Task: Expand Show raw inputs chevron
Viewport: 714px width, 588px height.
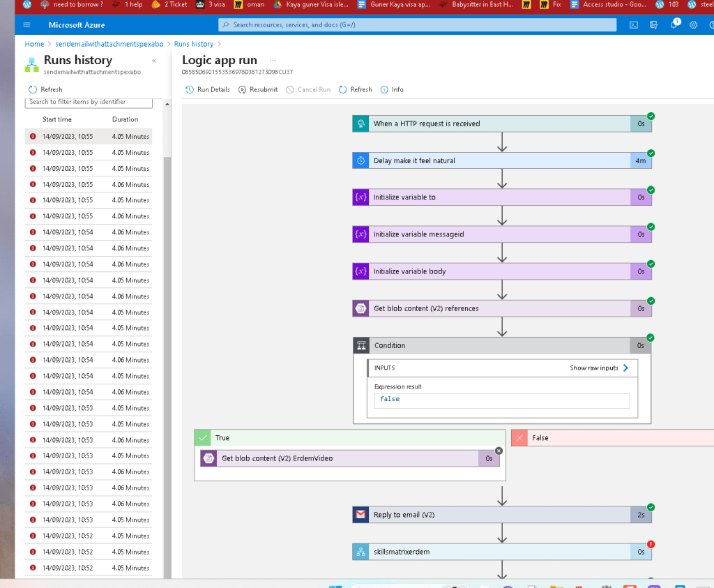Action: [x=625, y=368]
